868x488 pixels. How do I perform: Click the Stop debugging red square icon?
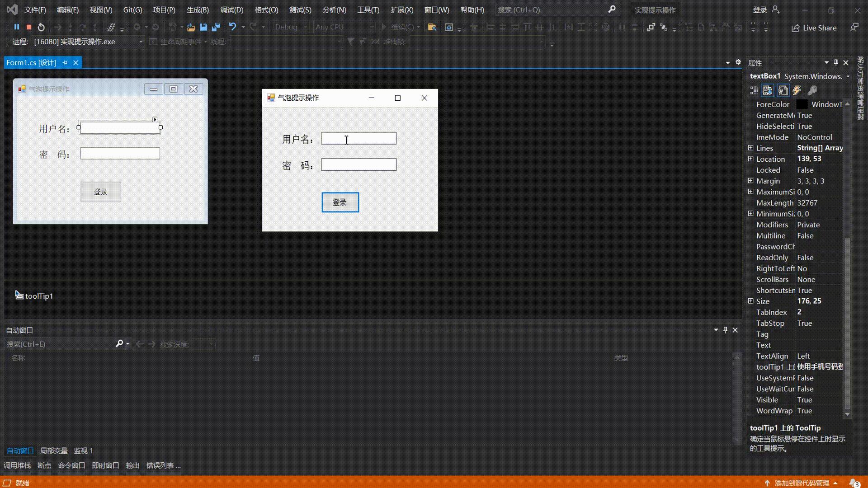tap(28, 27)
